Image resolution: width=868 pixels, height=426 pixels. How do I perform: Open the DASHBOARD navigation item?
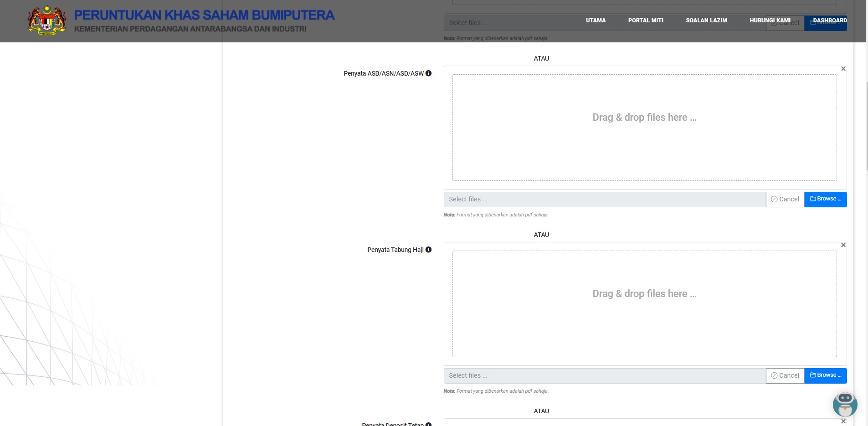(830, 21)
